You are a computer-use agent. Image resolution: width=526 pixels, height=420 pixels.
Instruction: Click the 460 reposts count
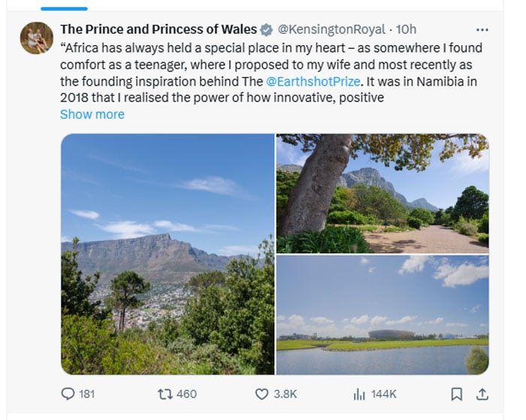(186, 394)
